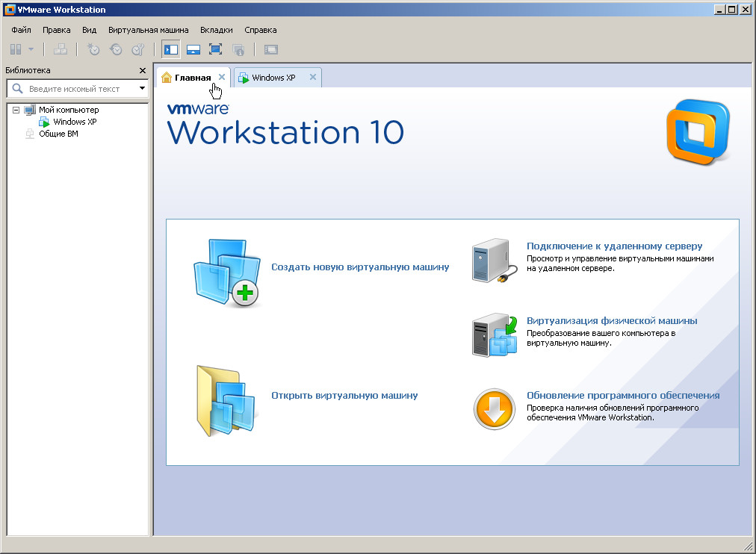Screen dimensions: 756x554
Task: Click the open VM folder icon
Action: coord(226,401)
